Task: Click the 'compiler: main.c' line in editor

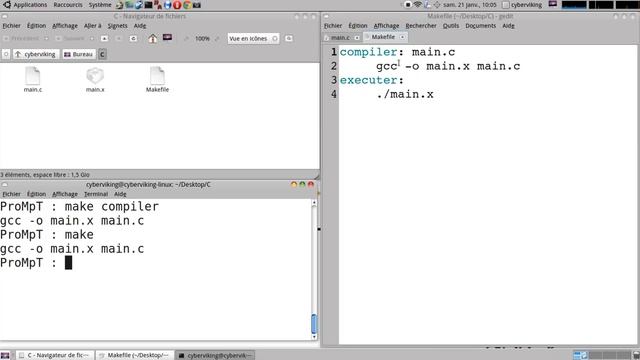Action: pos(397,52)
